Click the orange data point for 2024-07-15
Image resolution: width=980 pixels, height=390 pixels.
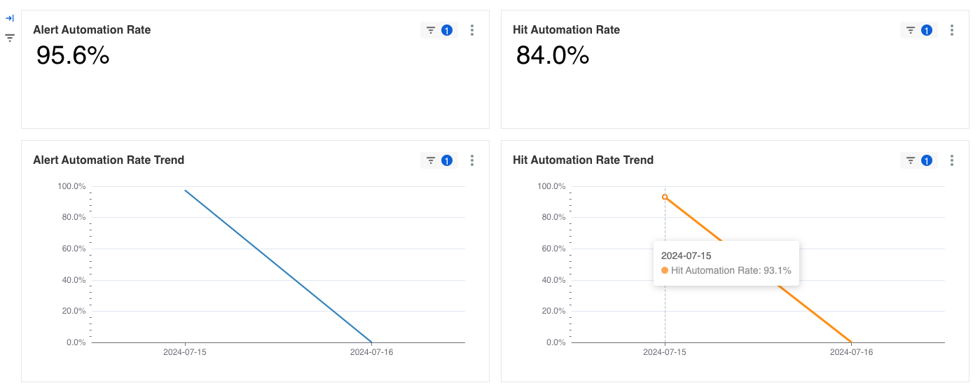(665, 197)
